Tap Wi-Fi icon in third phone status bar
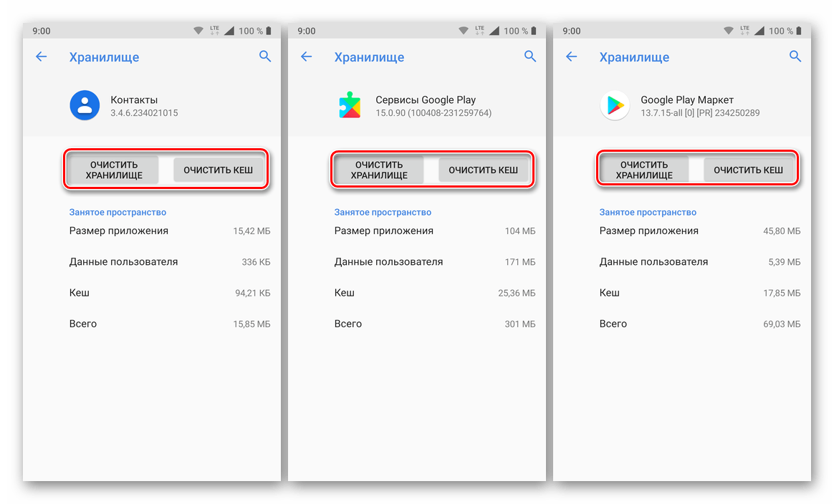Image resolution: width=834 pixels, height=504 pixels. click(x=729, y=31)
